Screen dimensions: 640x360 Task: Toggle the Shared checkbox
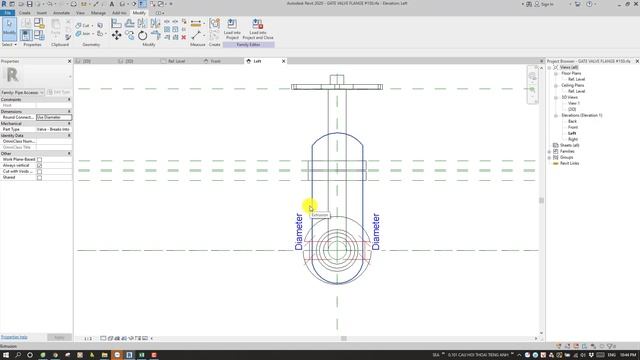(39, 178)
